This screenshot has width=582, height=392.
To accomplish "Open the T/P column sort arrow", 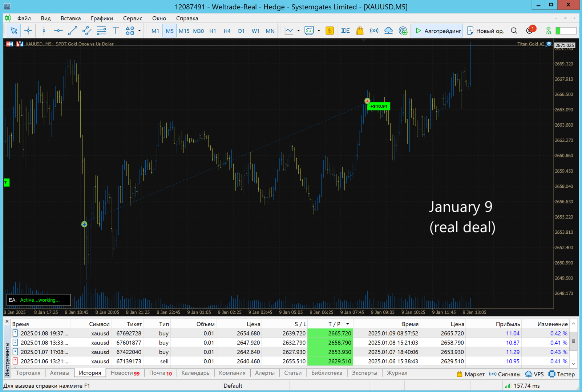I will pos(348,324).
